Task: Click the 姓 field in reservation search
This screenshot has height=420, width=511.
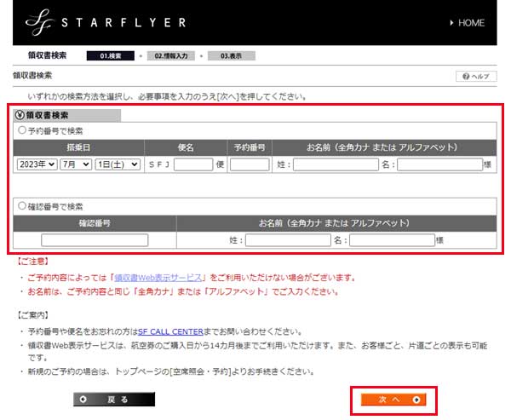Action: 336,164
